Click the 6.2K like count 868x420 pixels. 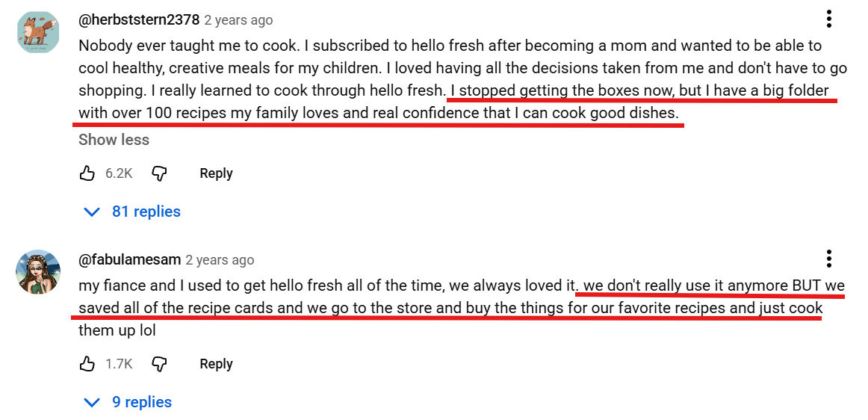pyautogui.click(x=119, y=173)
